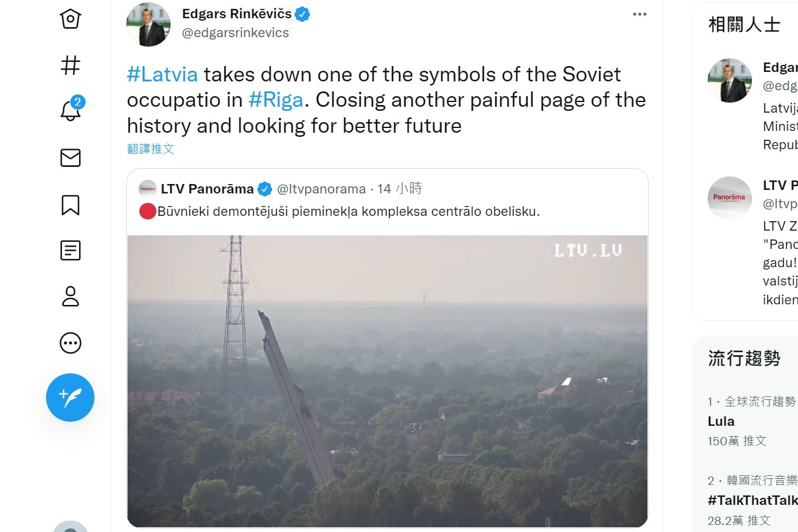This screenshot has width=798, height=532.
Task: Open the quoted LTV Panorāma tweet name
Action: click(x=207, y=189)
